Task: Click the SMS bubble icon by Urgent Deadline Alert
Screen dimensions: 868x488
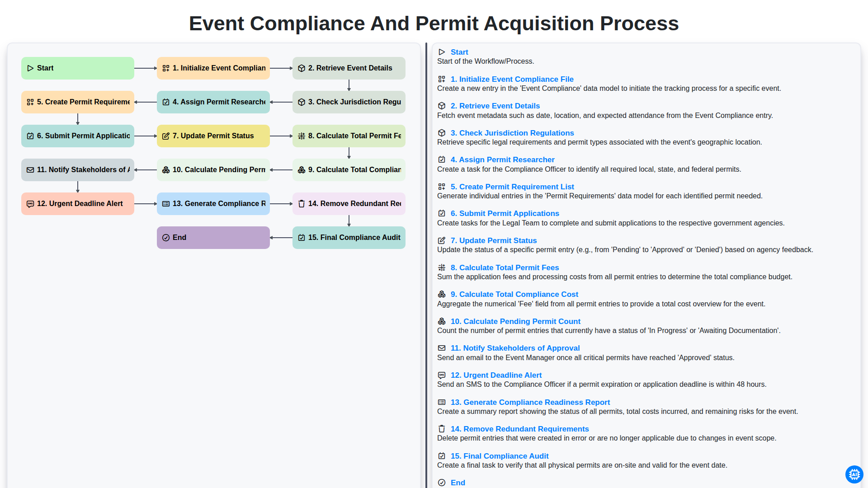Action: (x=442, y=375)
